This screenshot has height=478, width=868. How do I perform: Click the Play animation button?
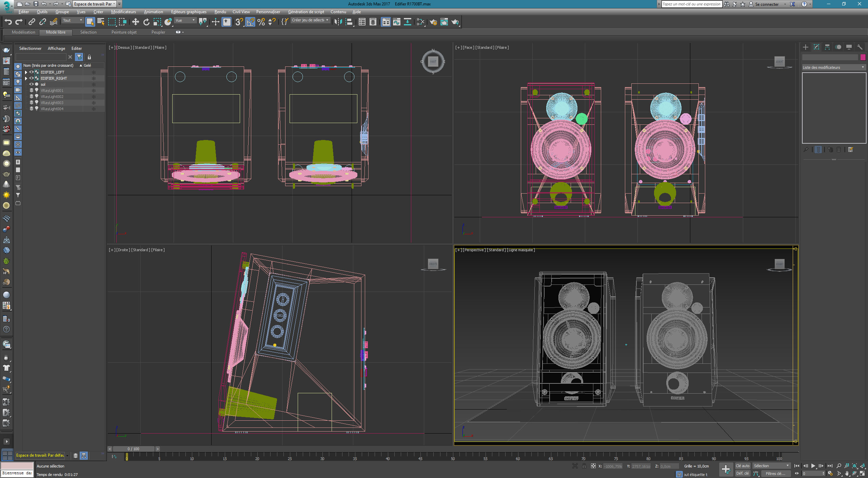pyautogui.click(x=813, y=466)
